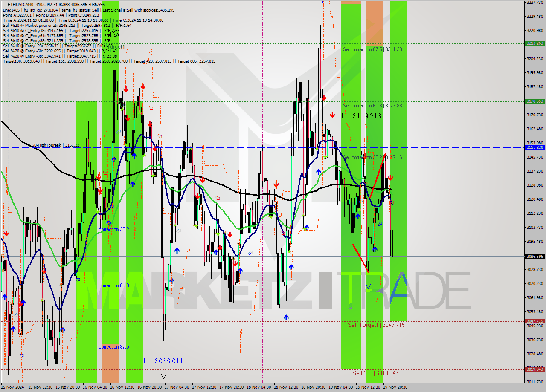This screenshot has width=546, height=392.
Task: Click the '15 Nov 2024' time axis label
Action: (x=13, y=388)
